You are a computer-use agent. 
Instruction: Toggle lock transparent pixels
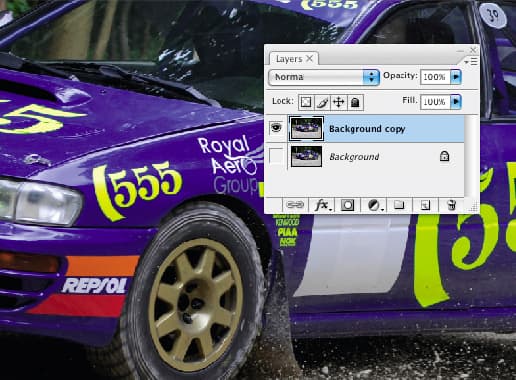point(306,102)
